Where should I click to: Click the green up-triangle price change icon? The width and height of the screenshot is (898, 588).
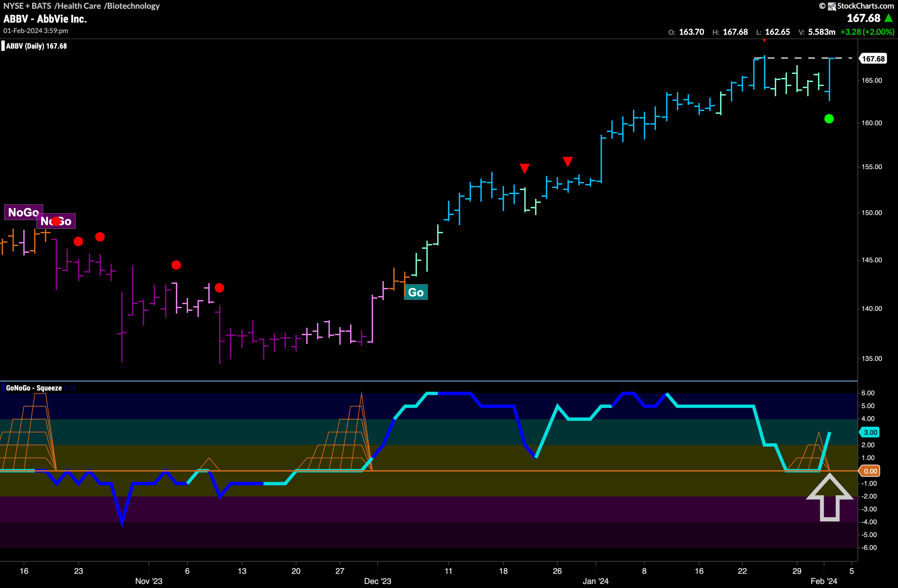888,18
